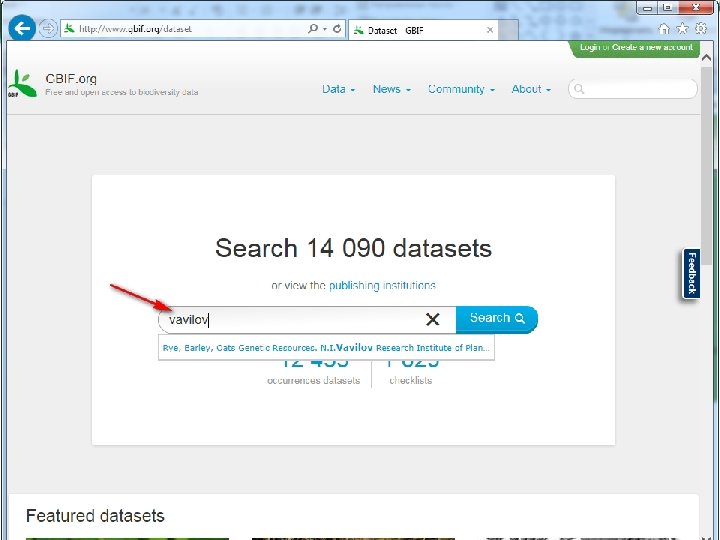Click the checklists count label
This screenshot has width=720, height=540.
(411, 380)
